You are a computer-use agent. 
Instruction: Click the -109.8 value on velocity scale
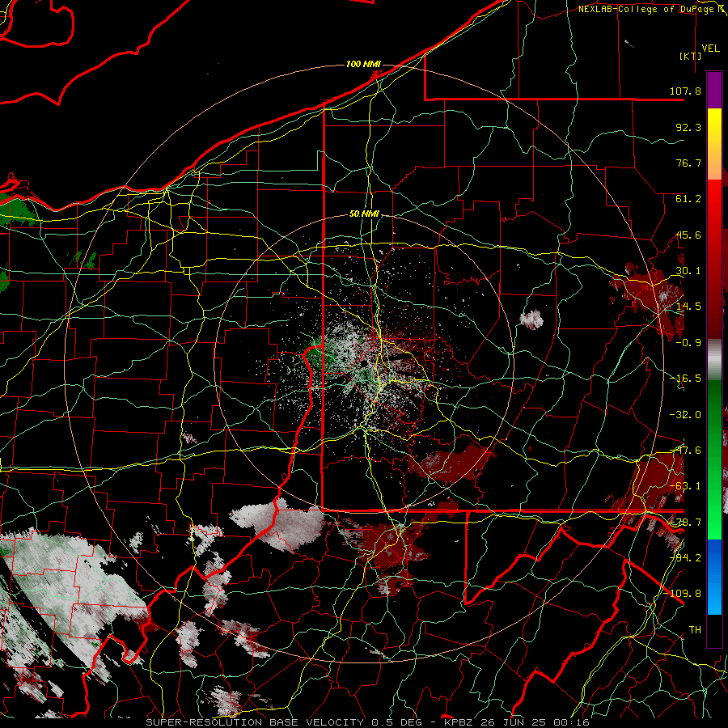click(683, 594)
